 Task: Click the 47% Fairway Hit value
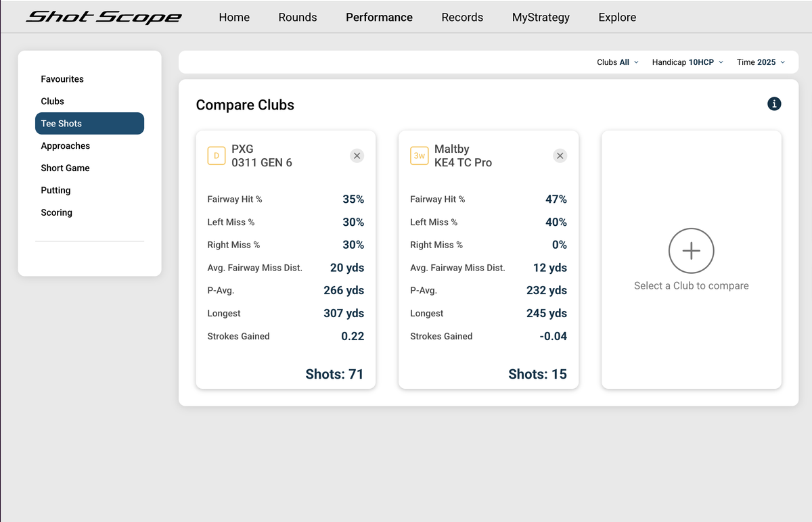[556, 199]
